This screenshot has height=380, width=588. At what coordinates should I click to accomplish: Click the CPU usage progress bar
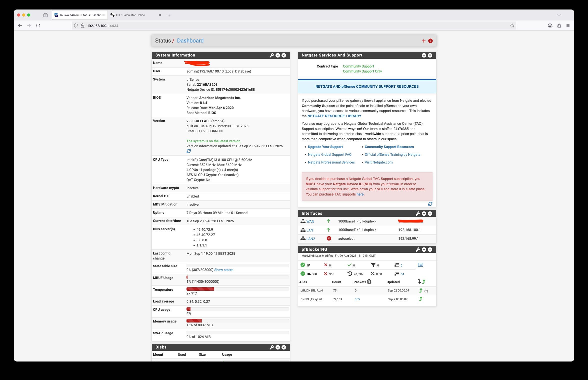[x=238, y=309]
